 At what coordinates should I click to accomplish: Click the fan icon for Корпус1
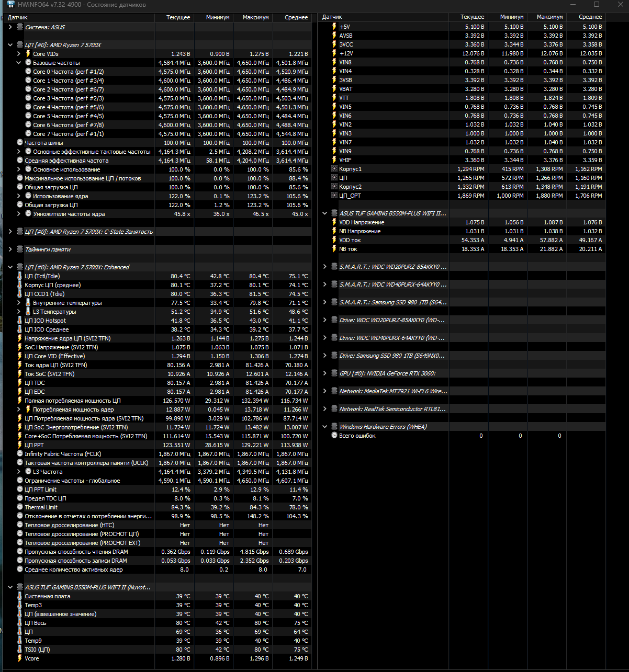coord(334,169)
